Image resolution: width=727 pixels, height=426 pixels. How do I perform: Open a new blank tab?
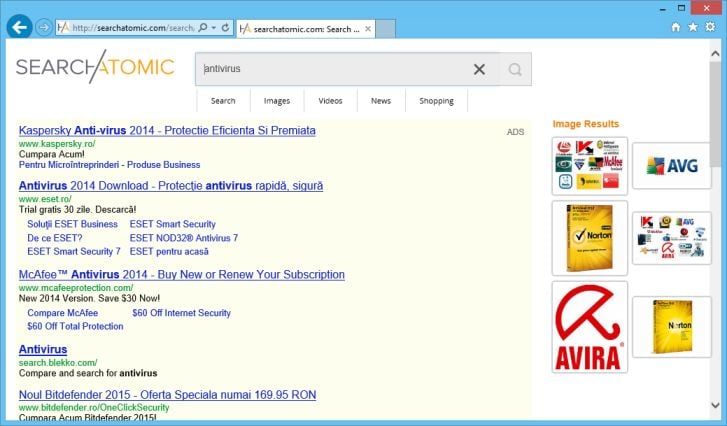click(385, 29)
